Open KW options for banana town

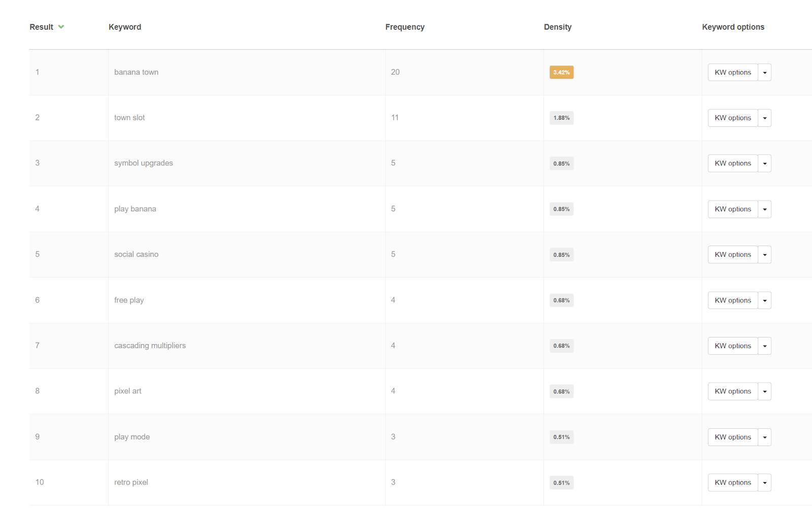click(x=732, y=73)
